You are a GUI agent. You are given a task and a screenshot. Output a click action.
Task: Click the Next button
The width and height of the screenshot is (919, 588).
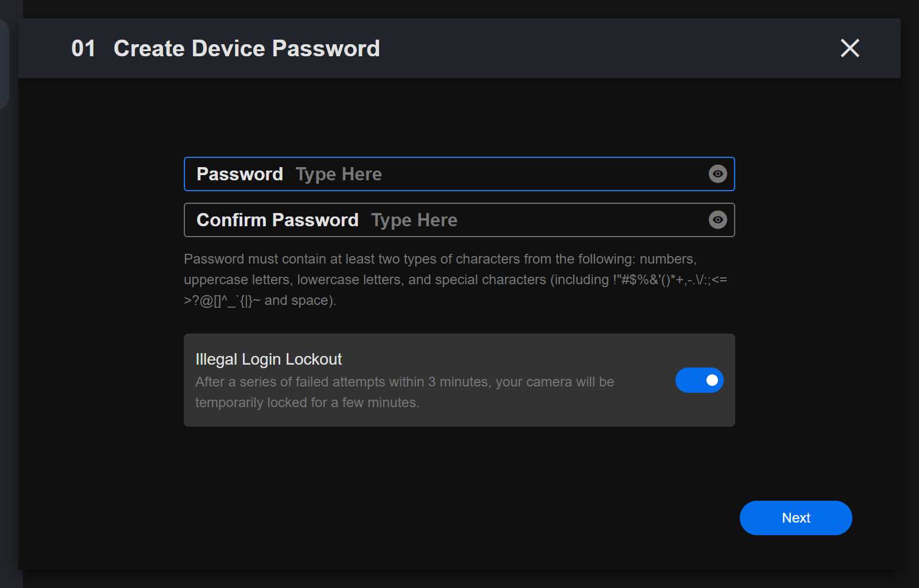point(796,518)
